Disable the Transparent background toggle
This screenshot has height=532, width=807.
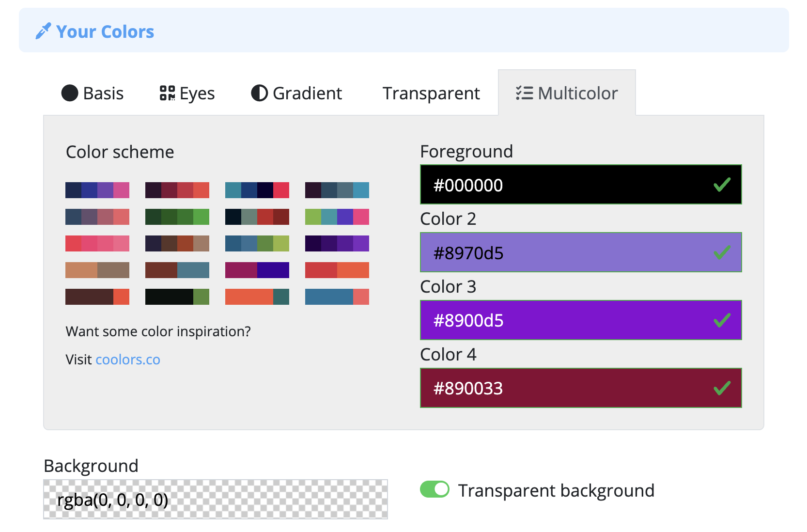pos(435,489)
